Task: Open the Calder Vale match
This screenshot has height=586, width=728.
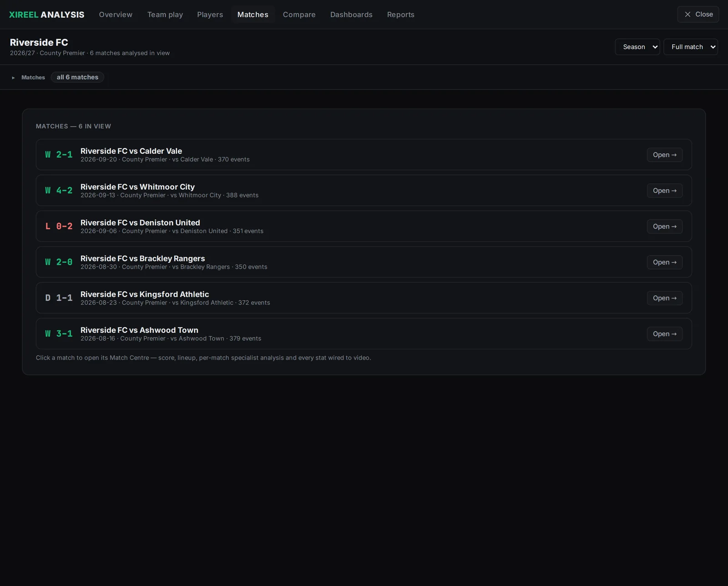Action: (665, 155)
